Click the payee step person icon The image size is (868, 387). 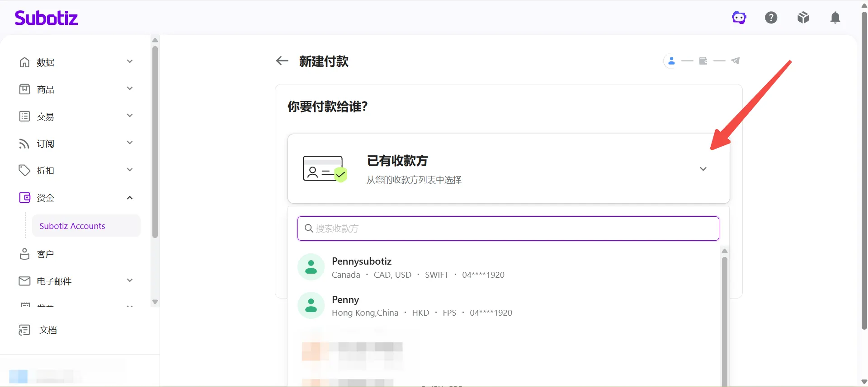coord(671,61)
